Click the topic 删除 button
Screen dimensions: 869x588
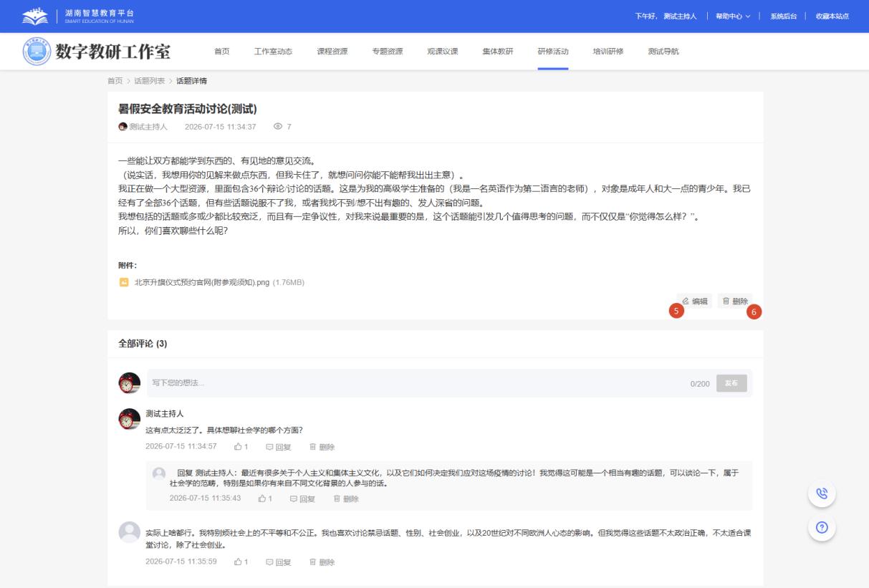pyautogui.click(x=735, y=302)
